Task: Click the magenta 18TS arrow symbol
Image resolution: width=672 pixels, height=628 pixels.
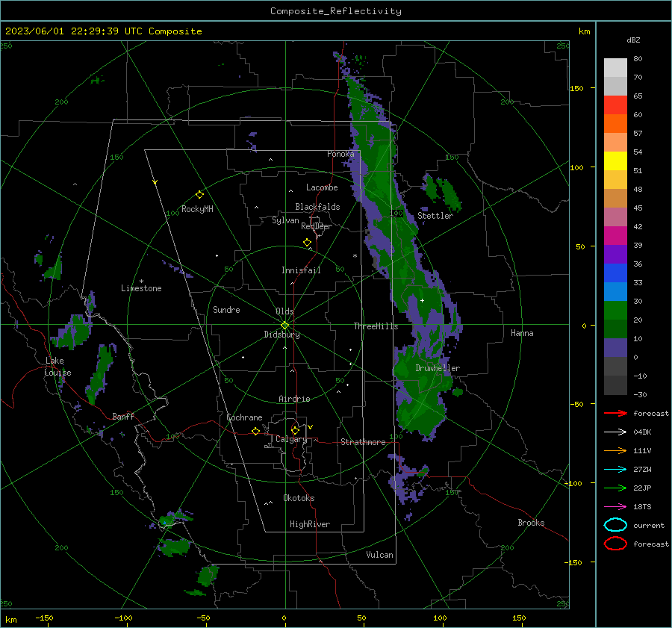Action: coord(615,507)
